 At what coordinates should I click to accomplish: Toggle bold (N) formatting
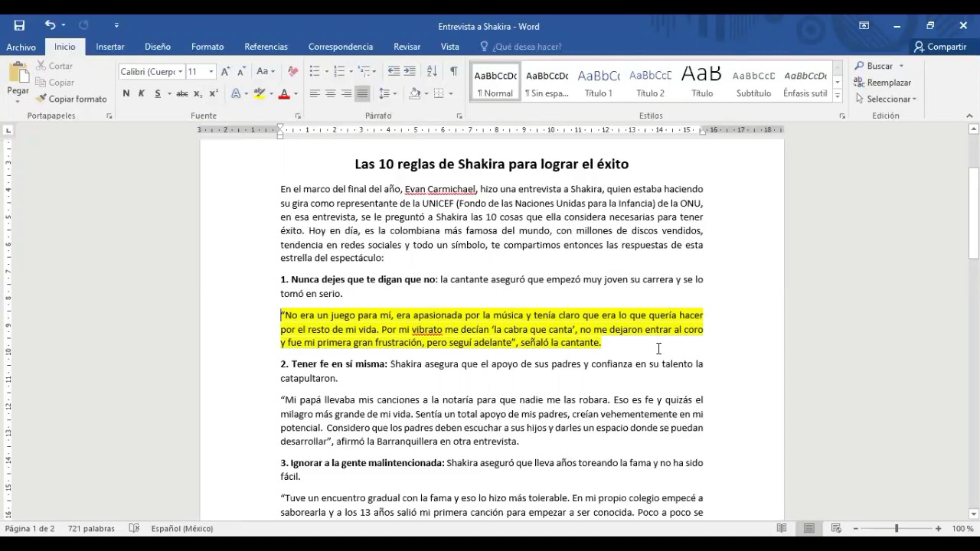coord(126,93)
